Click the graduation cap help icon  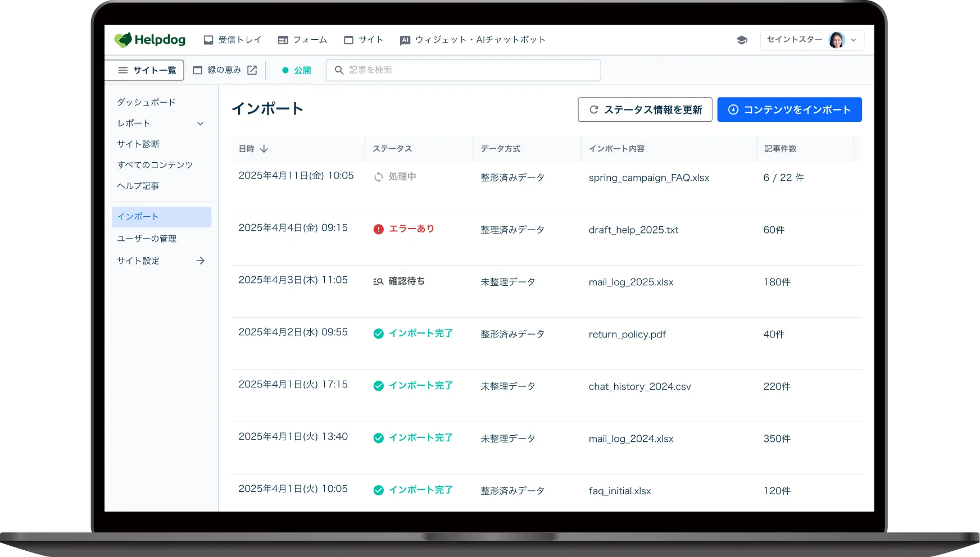(742, 40)
